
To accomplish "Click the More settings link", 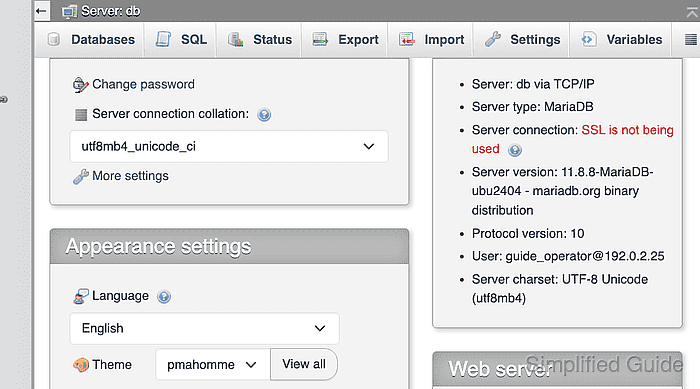I will (130, 176).
